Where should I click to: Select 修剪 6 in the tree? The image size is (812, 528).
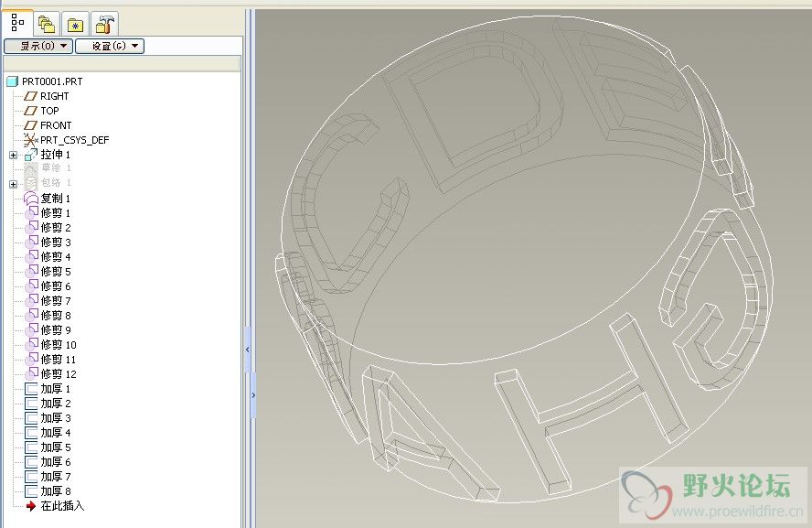(56, 286)
